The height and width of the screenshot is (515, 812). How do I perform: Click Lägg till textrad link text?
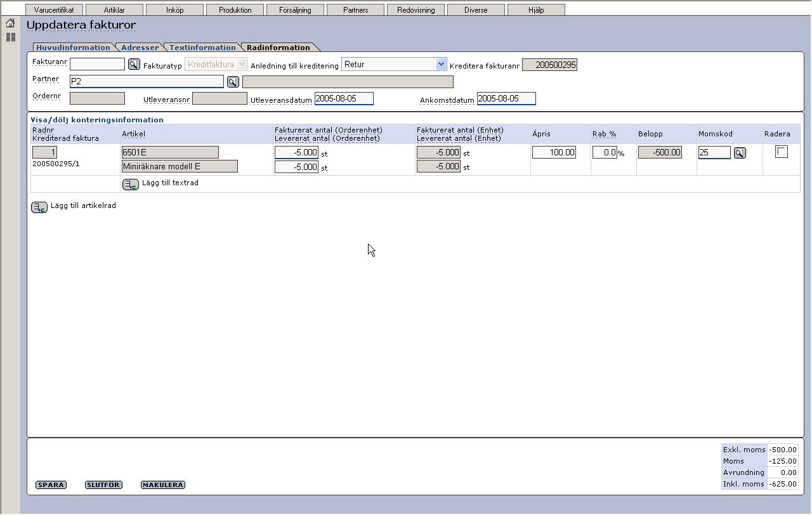tap(170, 183)
